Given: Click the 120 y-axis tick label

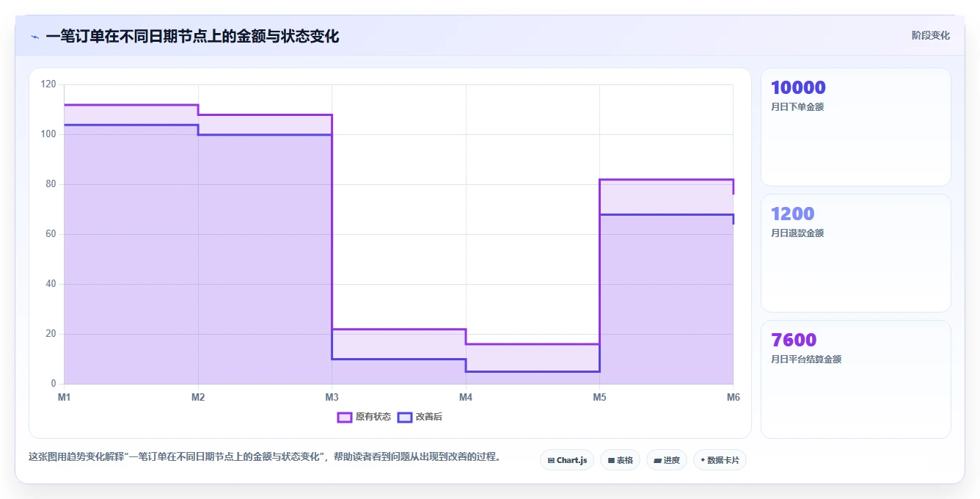Looking at the screenshot, I should click(x=48, y=84).
